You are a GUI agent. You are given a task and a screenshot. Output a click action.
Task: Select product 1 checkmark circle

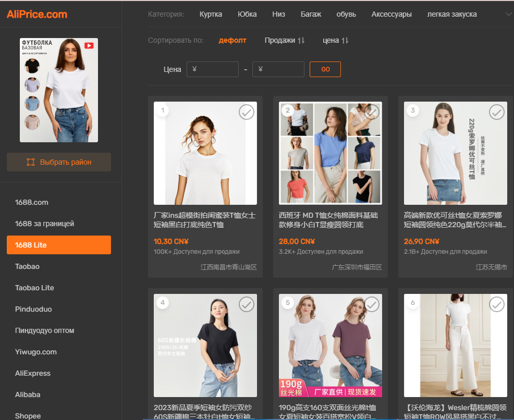(x=246, y=112)
